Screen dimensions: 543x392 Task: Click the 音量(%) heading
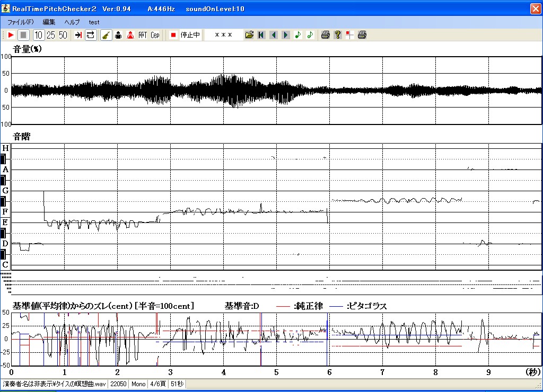coord(27,49)
